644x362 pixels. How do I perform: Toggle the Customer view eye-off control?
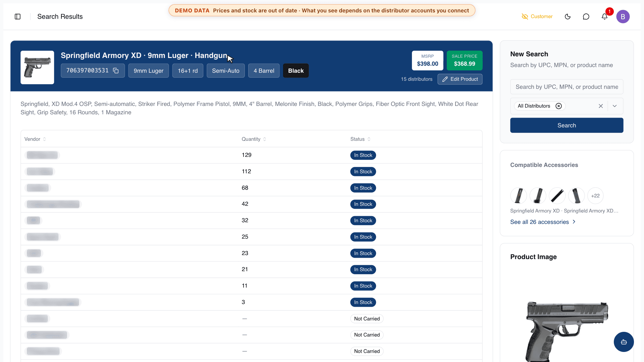[537, 16]
